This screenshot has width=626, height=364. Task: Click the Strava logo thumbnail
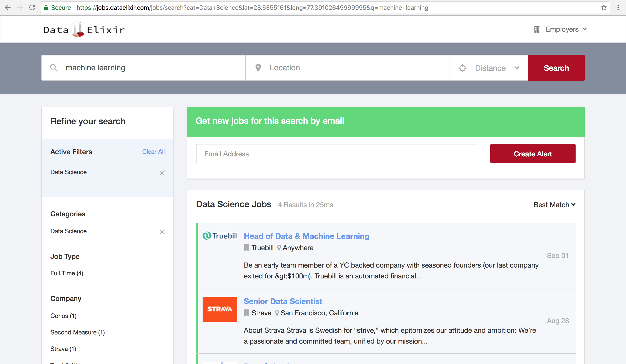click(x=220, y=309)
